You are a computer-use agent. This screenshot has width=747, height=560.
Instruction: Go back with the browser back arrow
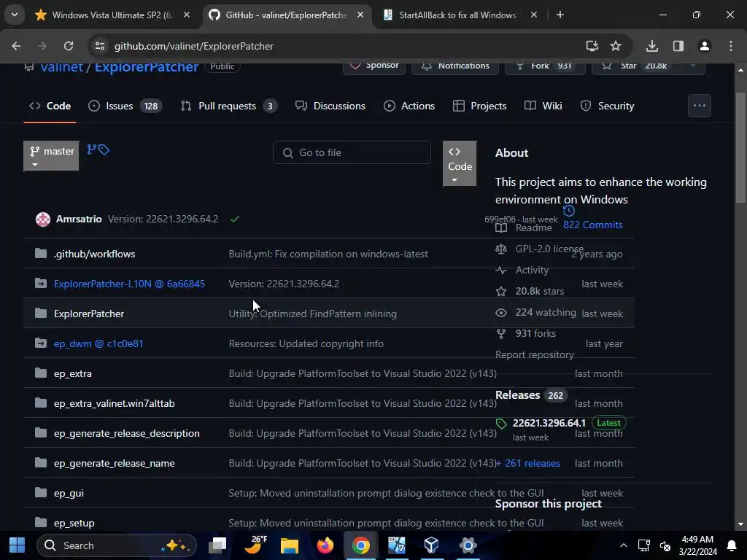pyautogui.click(x=16, y=46)
